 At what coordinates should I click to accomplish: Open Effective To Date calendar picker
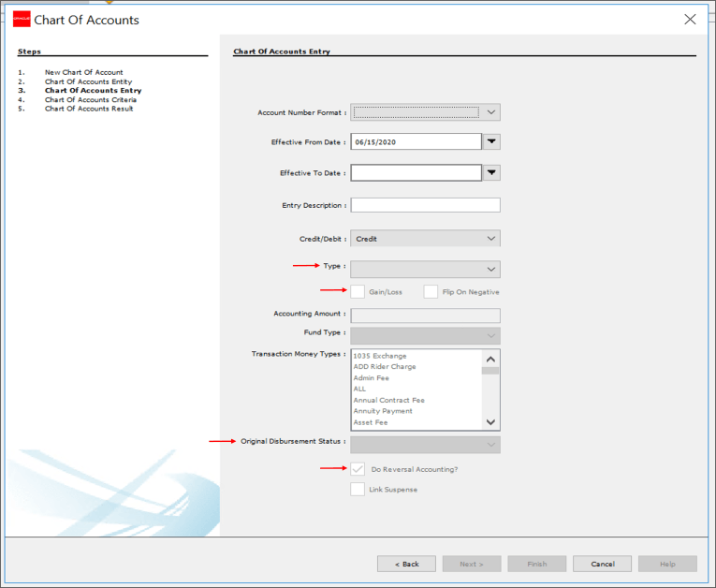pos(491,172)
